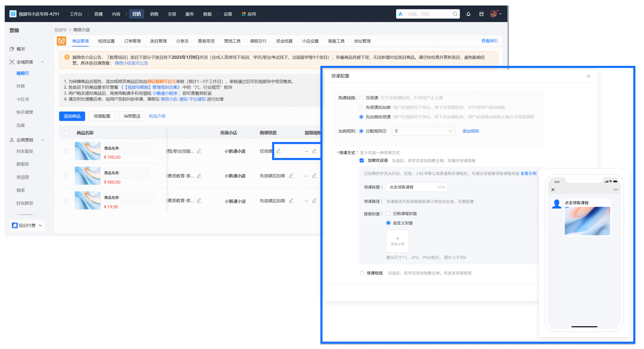The image size is (644, 349).
Task: Open the notification bell icon
Action: pyautogui.click(x=469, y=14)
